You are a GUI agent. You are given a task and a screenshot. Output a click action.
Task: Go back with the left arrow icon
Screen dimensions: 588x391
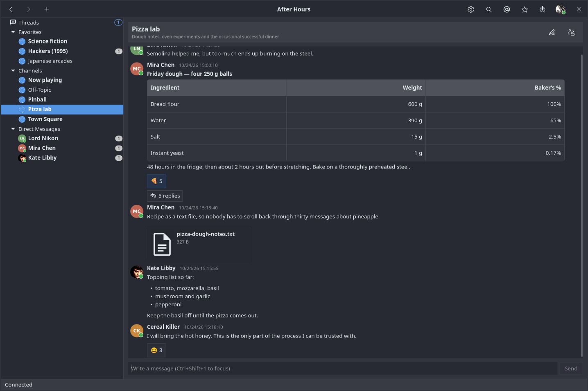pos(11,9)
